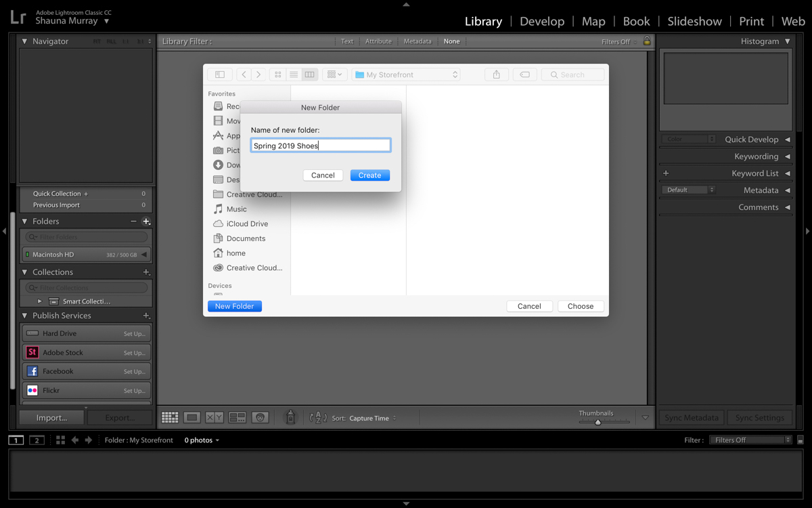
Task: Select the Painter spray can tool
Action: (290, 418)
